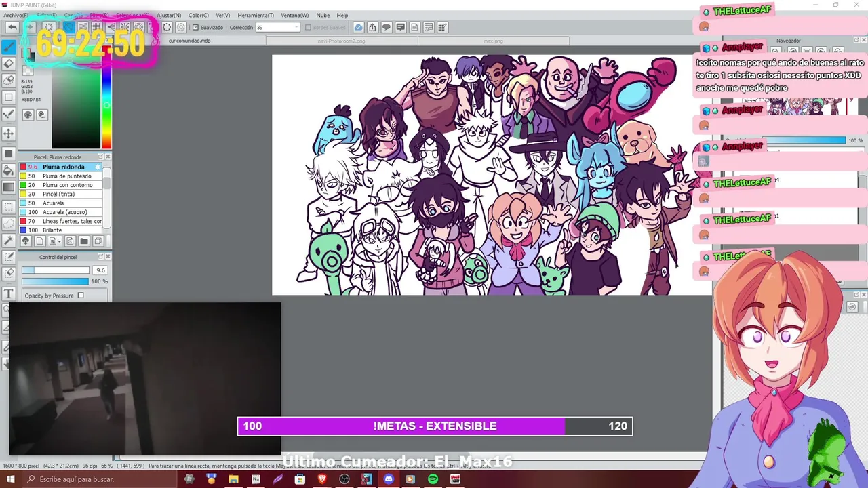The image size is (868, 488).
Task: Open the Ver menu
Action: pos(222,15)
